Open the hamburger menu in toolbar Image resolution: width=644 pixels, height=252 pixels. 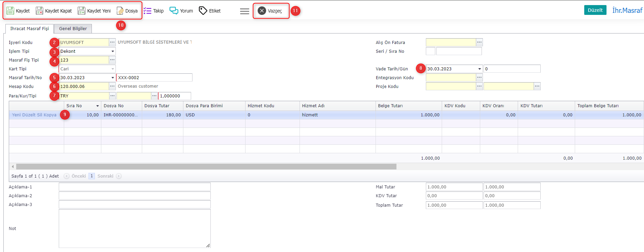(x=244, y=11)
